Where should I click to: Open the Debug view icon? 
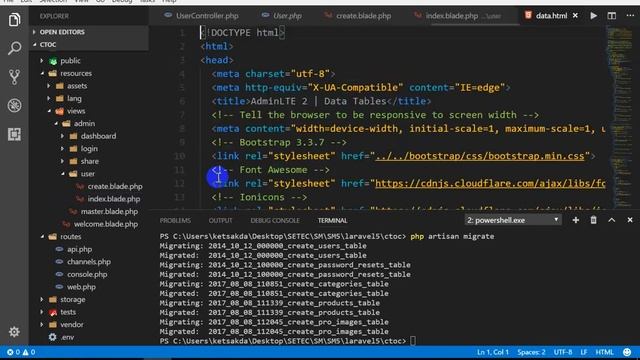[x=14, y=105]
